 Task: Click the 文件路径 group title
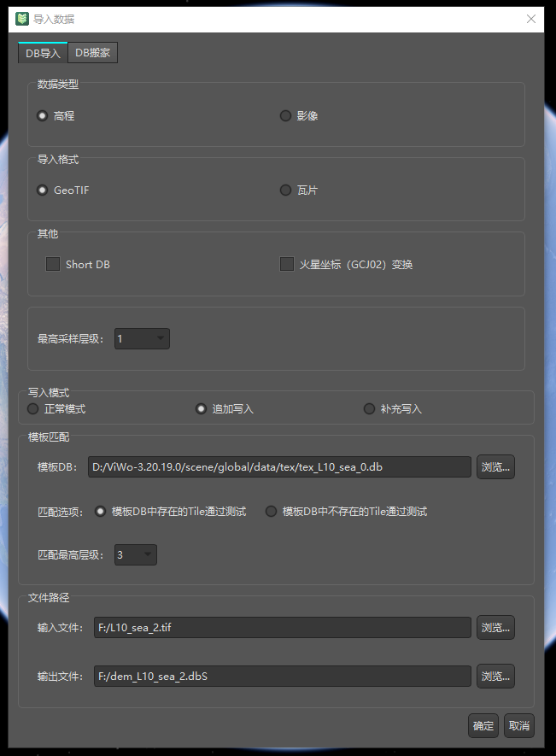pyautogui.click(x=48, y=598)
